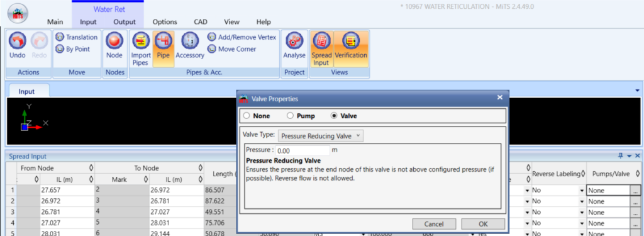The height and width of the screenshot is (236, 644).
Task: Open Pumps/Valve ellipsis button in row 4
Action: point(635,223)
